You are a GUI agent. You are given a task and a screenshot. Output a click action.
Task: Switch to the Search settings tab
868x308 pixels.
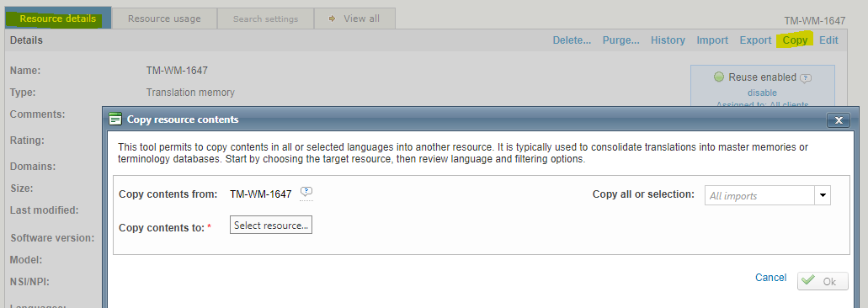(x=265, y=19)
